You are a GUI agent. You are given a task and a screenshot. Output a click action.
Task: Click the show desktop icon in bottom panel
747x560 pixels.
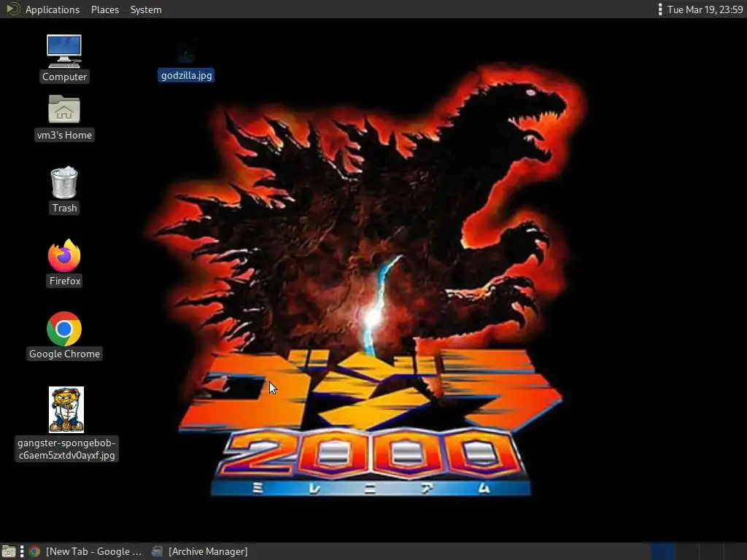click(8, 551)
